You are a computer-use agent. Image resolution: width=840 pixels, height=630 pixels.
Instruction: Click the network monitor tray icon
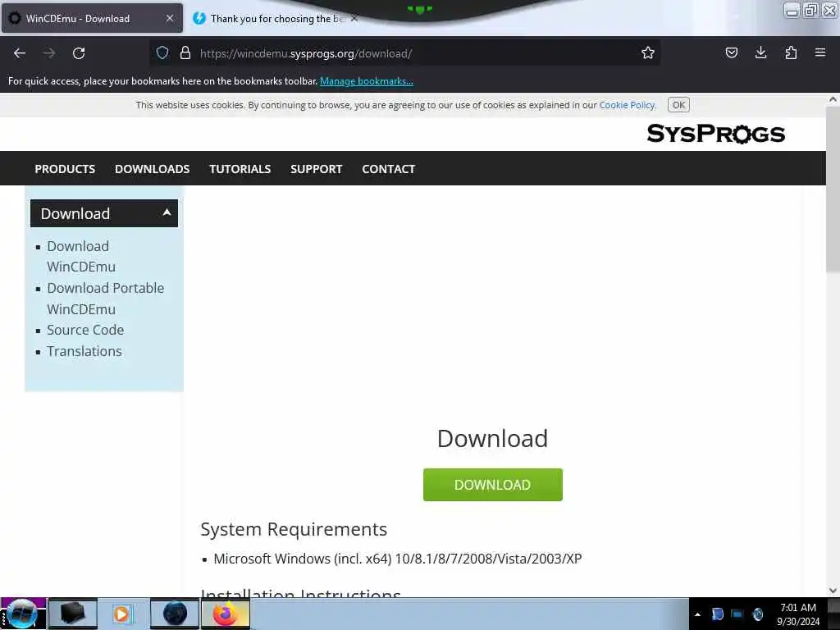click(737, 614)
